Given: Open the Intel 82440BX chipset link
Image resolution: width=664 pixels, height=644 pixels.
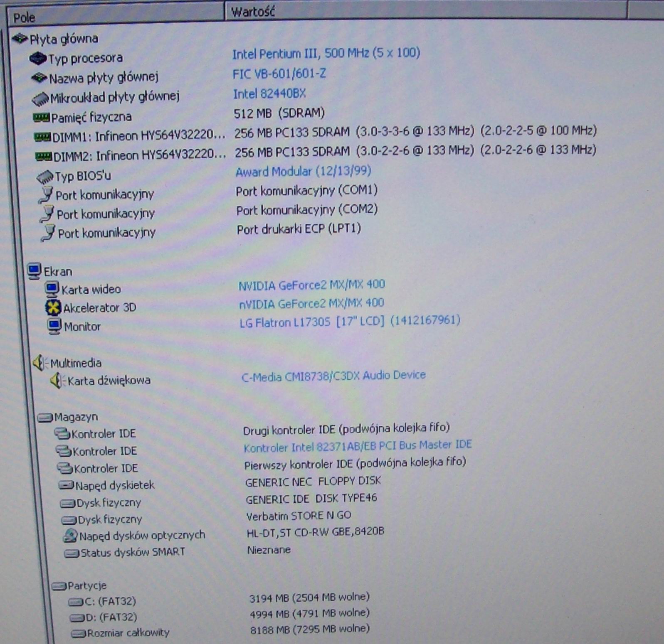Looking at the screenshot, I should pos(269,93).
